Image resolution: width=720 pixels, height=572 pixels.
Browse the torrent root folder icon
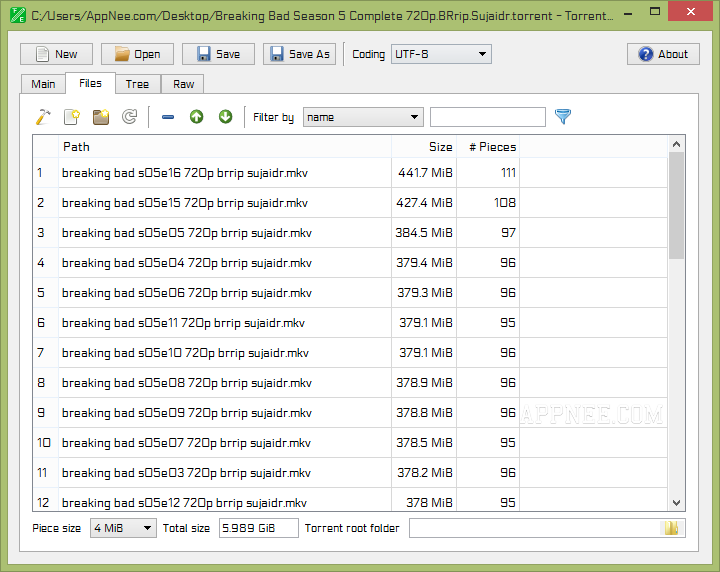coord(671,528)
